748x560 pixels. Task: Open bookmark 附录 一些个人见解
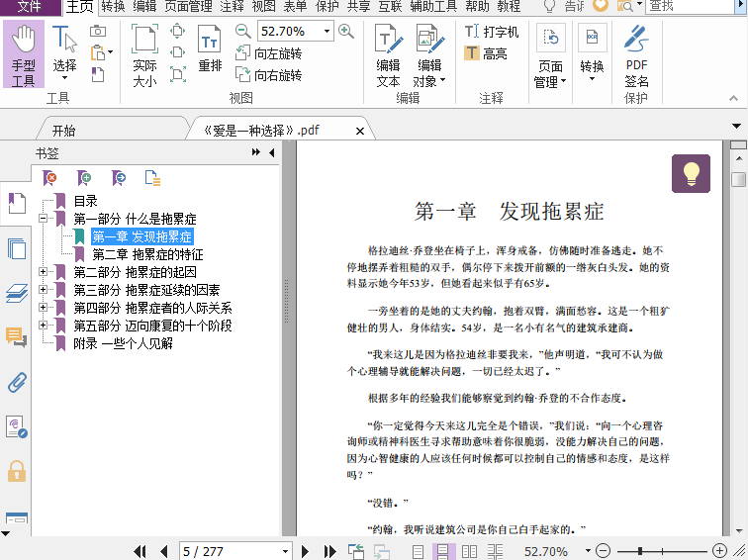(123, 343)
